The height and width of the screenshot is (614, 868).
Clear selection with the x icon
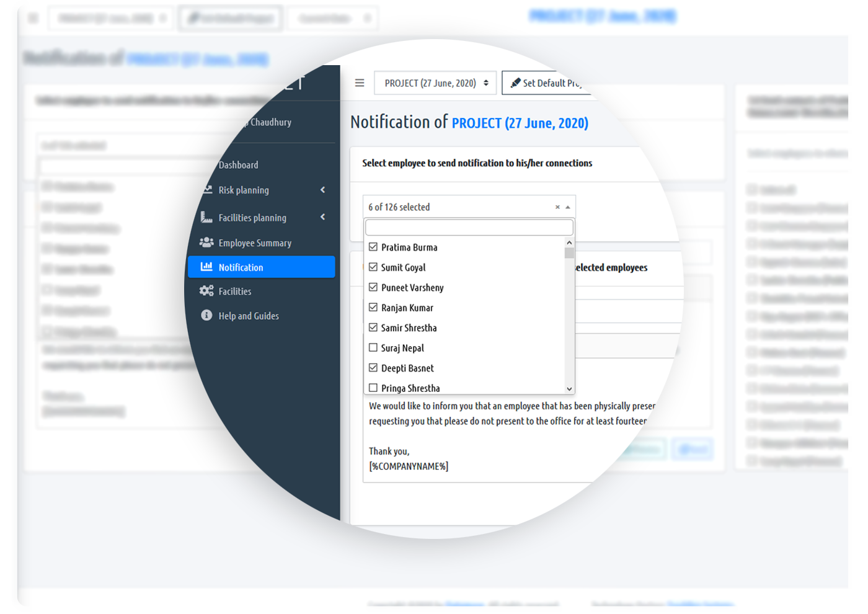point(557,207)
